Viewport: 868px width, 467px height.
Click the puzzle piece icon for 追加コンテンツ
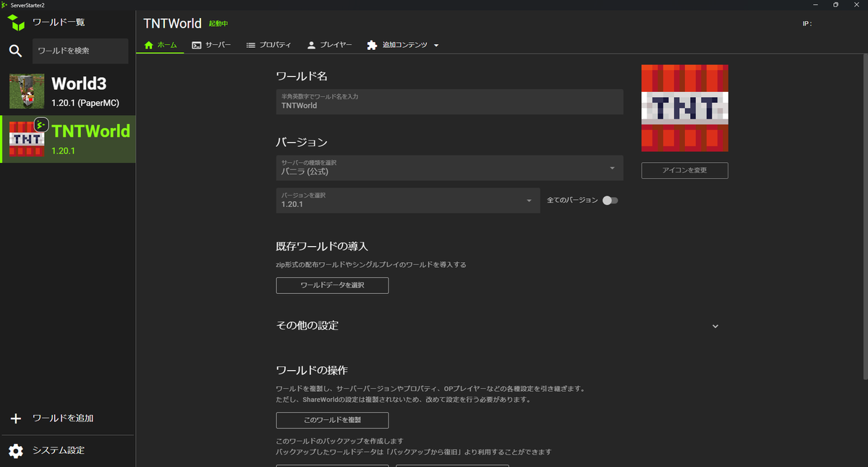coord(372,45)
